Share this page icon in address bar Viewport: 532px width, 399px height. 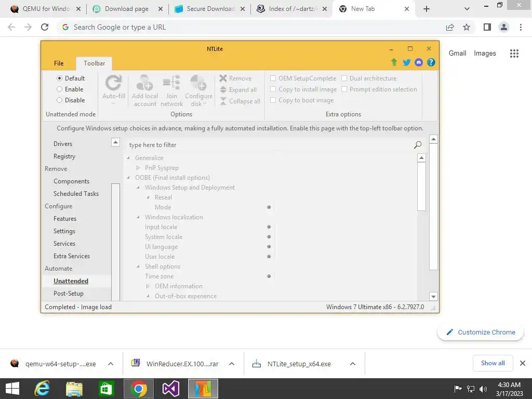point(450,27)
